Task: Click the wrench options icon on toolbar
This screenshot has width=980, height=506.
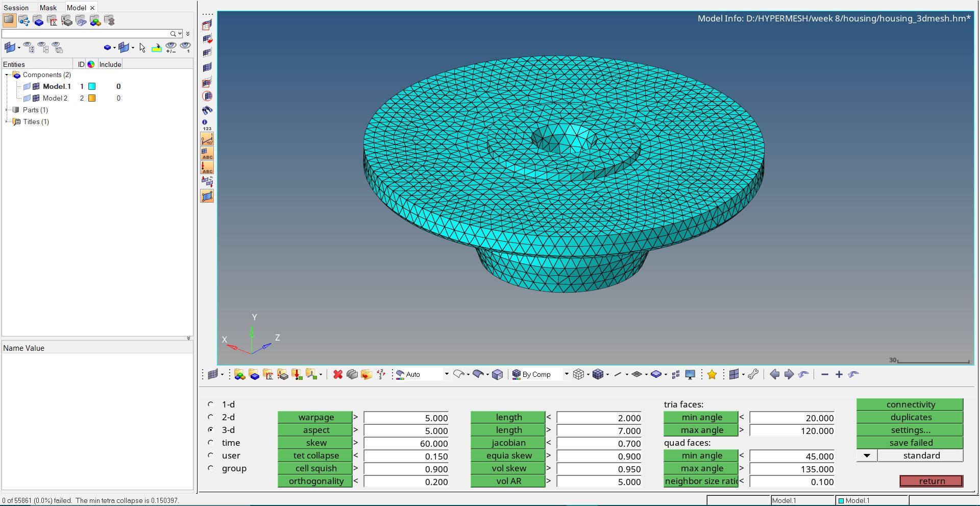Action: click(753, 374)
